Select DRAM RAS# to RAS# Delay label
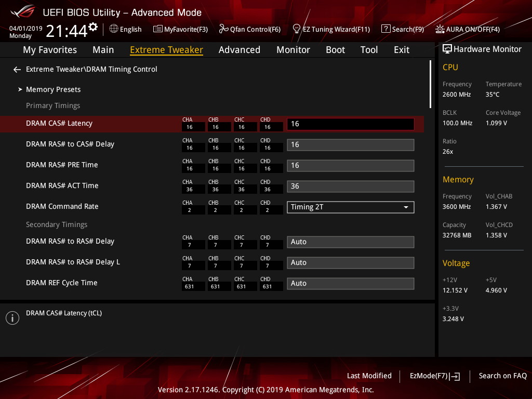The image size is (532, 399). (x=70, y=241)
